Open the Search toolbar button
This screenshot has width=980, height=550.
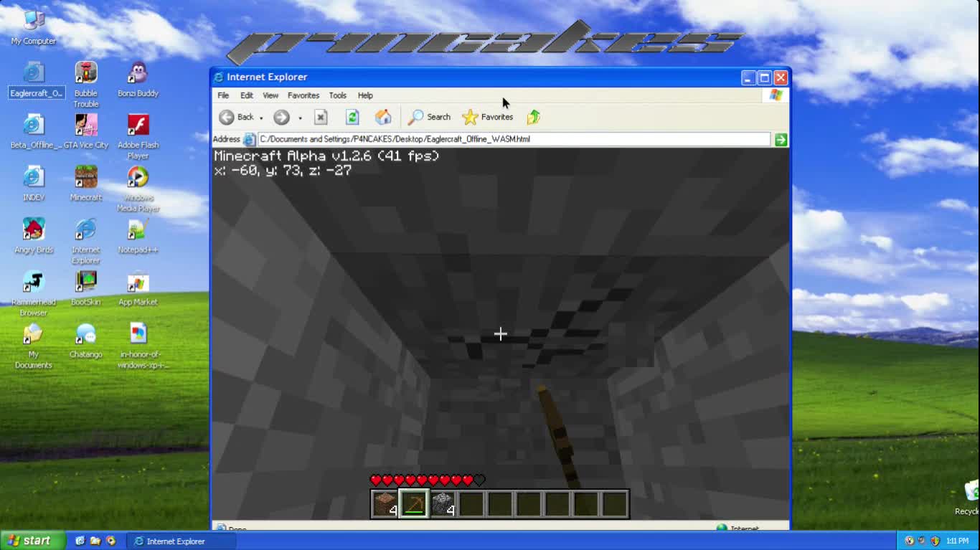(430, 117)
